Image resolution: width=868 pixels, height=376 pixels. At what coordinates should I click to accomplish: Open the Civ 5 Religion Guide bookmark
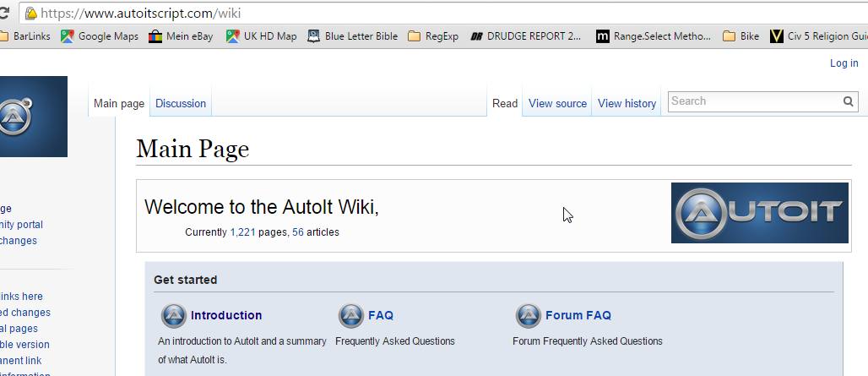coord(819,36)
